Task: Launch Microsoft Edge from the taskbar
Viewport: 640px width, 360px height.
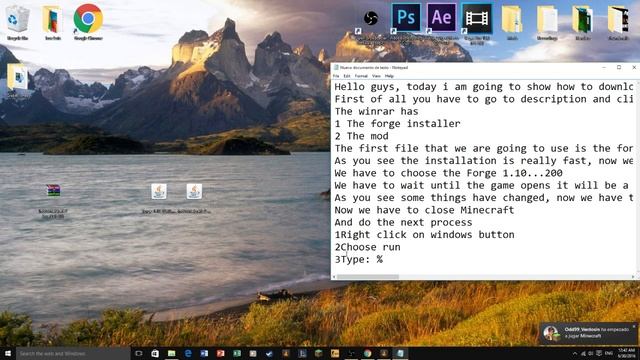Action: [x=188, y=353]
